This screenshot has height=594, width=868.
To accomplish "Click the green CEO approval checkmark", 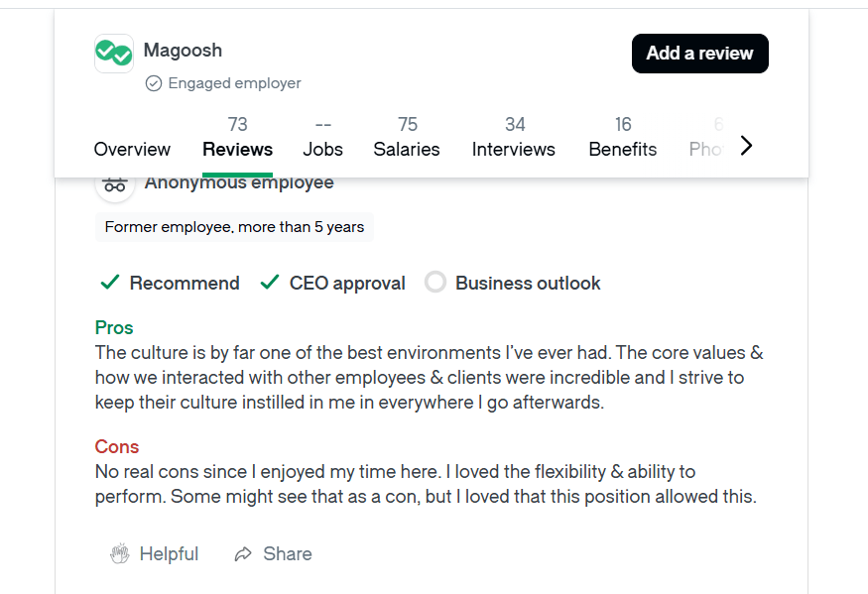I will 269,283.
